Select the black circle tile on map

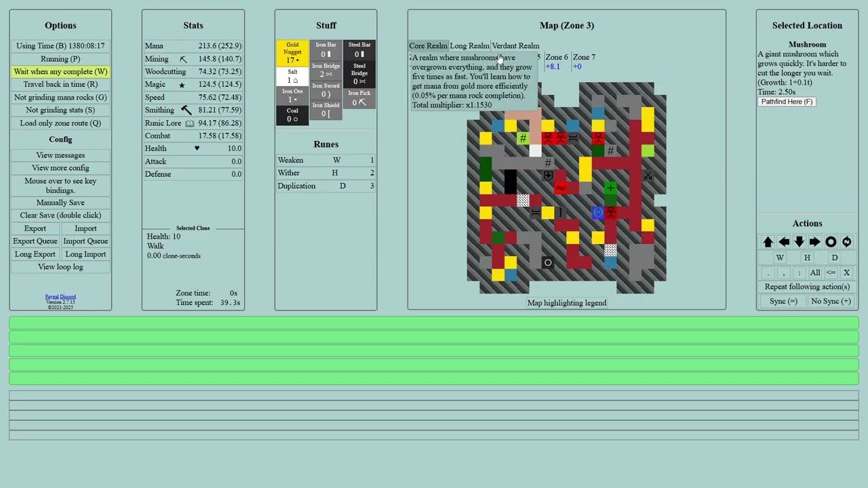(548, 262)
